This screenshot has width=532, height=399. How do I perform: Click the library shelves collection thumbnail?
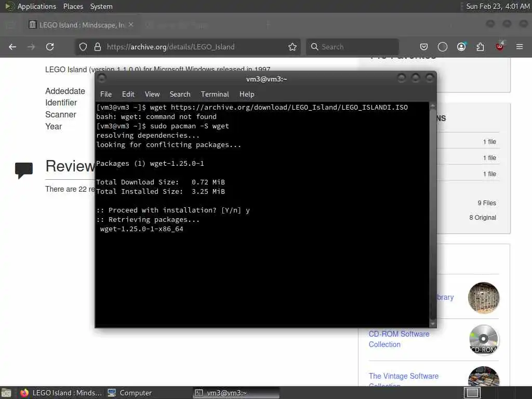tap(484, 298)
